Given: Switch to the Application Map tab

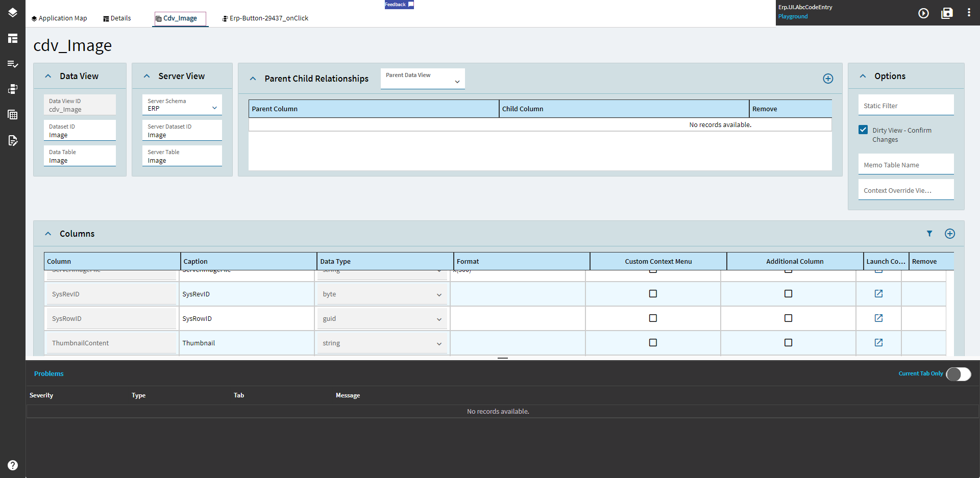Looking at the screenshot, I should pos(59,18).
